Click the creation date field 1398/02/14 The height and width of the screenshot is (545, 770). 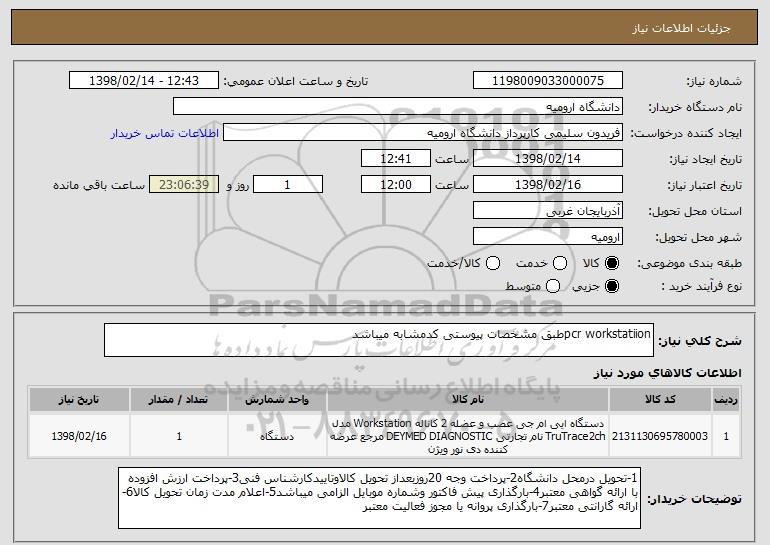(548, 159)
